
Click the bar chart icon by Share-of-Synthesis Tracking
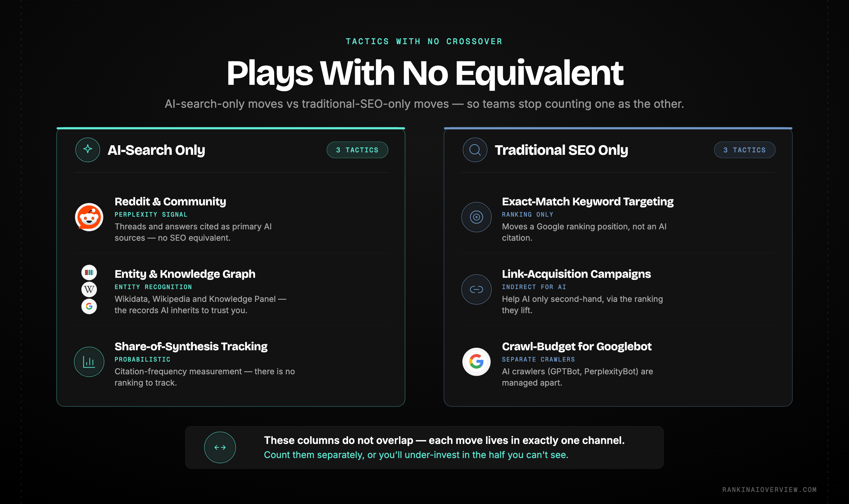89,362
